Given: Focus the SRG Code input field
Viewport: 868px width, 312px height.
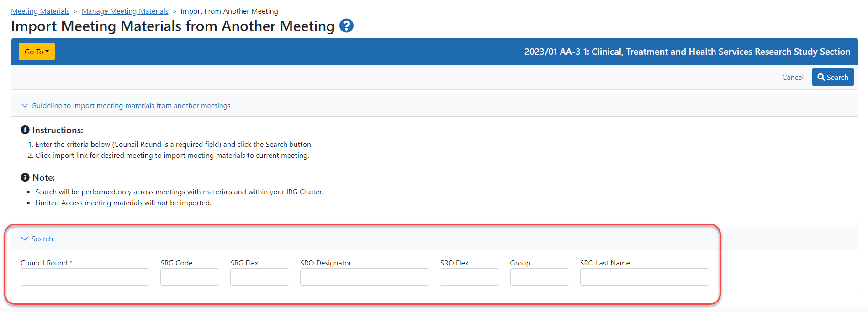Looking at the screenshot, I should tap(190, 277).
